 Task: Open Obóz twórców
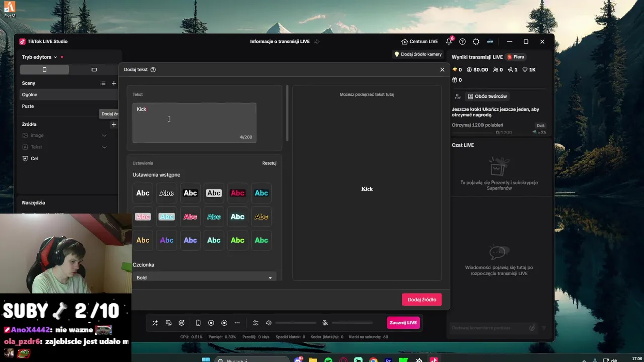[x=487, y=96]
